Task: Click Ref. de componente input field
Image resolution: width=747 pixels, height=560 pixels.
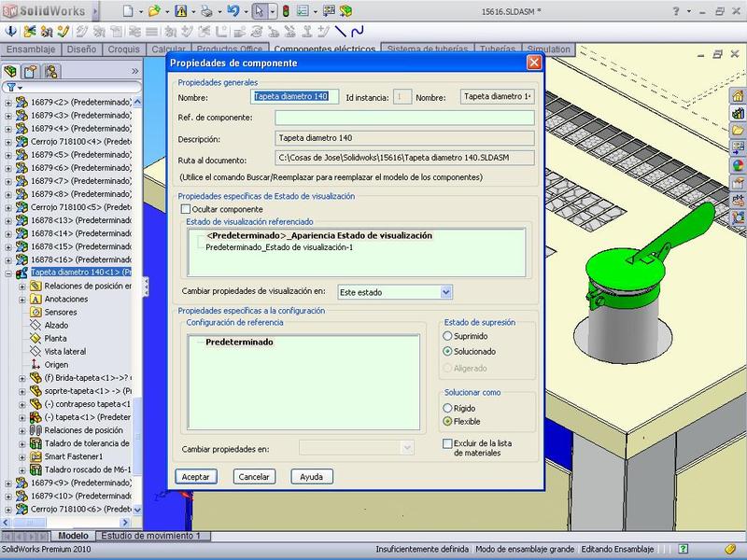Action: click(404, 118)
